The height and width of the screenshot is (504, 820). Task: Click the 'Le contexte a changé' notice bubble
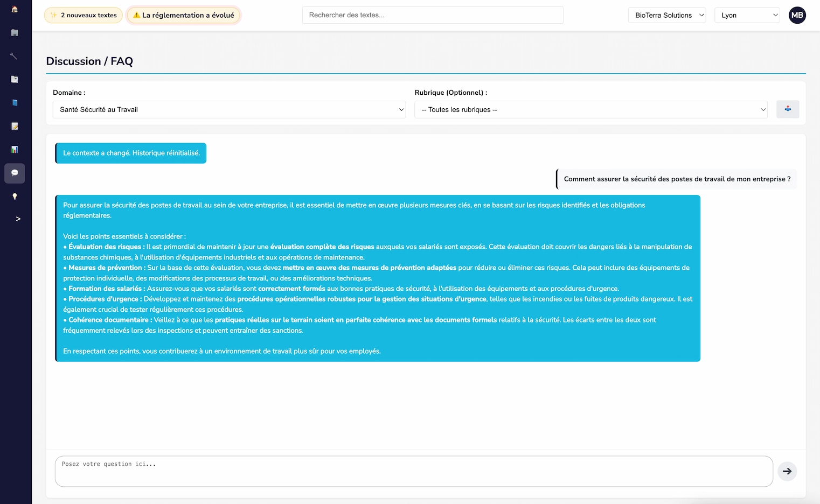[131, 153]
